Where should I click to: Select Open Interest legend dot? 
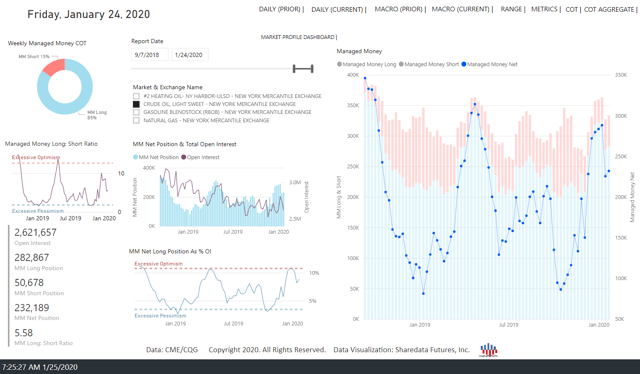tap(184, 157)
